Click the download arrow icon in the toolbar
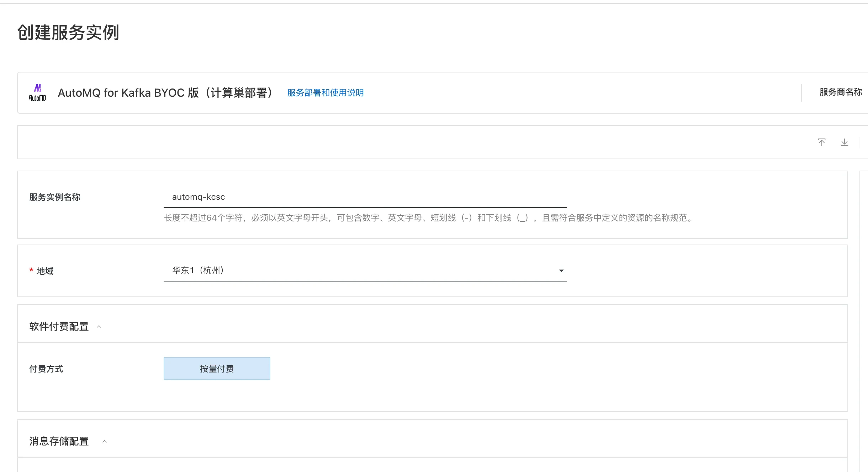Viewport: 868px width, 472px height. coord(844,142)
